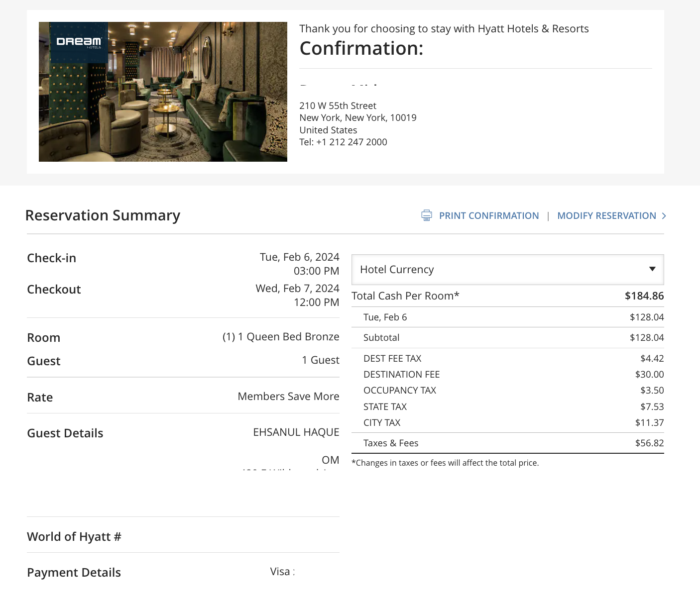This screenshot has height=606, width=700.
Task: Click the Check-in label
Action: pos(52,258)
